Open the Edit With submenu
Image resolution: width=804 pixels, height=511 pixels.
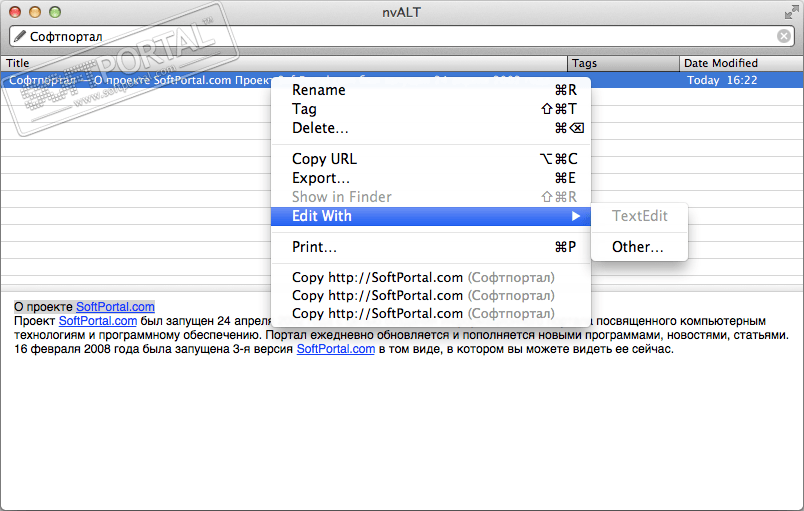(431, 216)
